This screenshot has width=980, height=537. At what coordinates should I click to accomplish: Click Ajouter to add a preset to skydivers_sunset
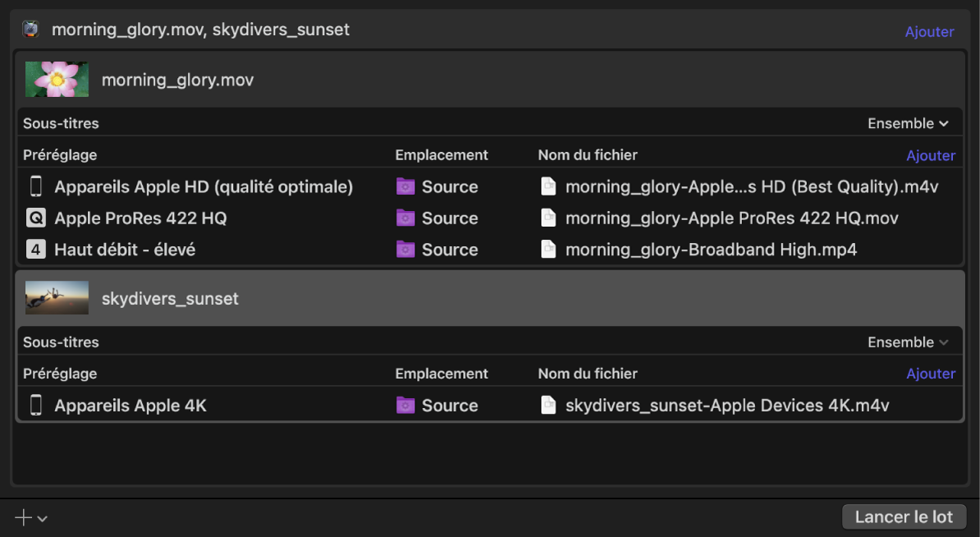click(931, 374)
